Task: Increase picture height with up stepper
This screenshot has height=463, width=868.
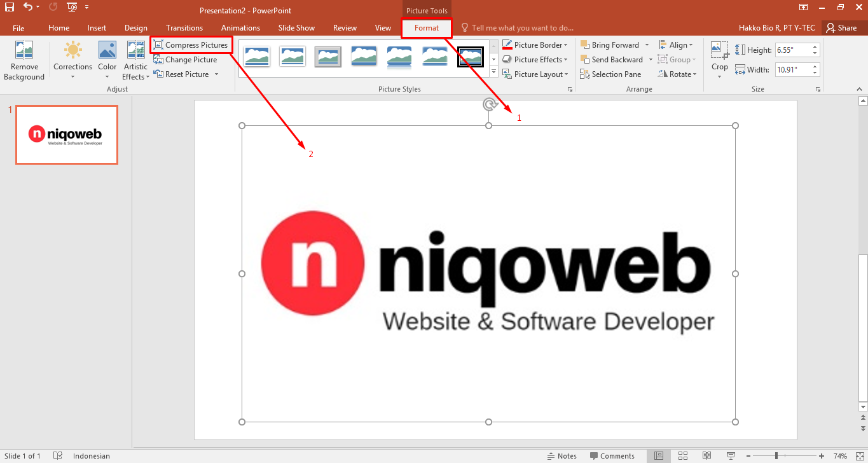Action: tap(815, 47)
